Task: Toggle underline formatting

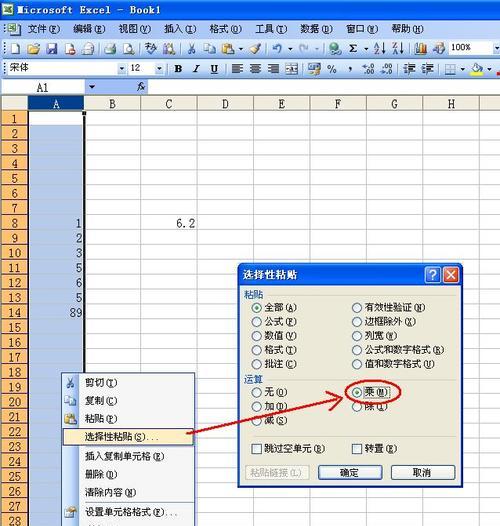Action: [214, 69]
